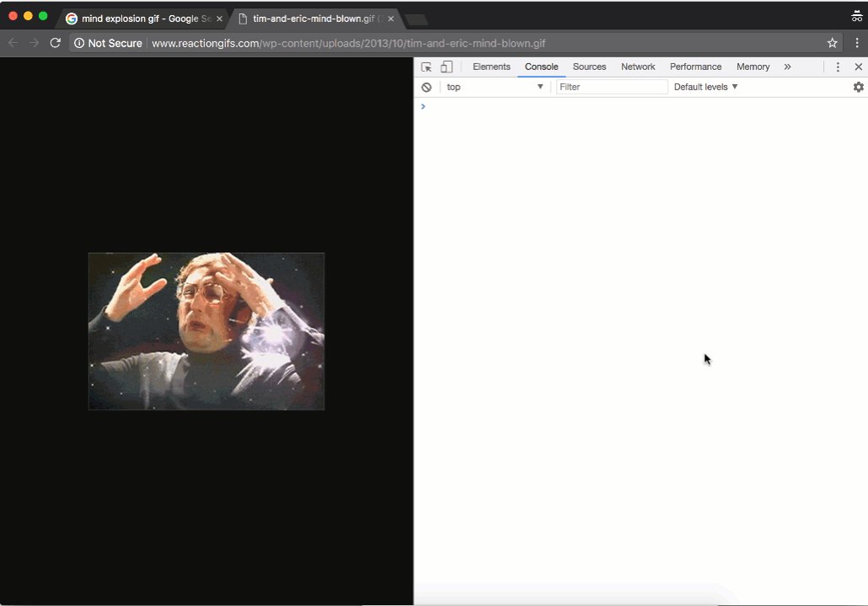Viewport: 868px width, 606px height.
Task: Switch to the Elements panel
Action: [x=491, y=67]
